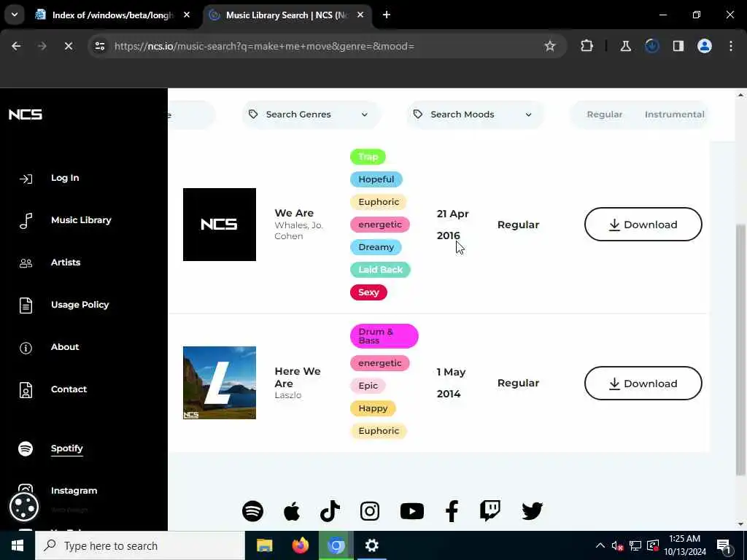Click the Windows taskbar search box
Viewport: 747px width, 560px height.
coord(140,545)
